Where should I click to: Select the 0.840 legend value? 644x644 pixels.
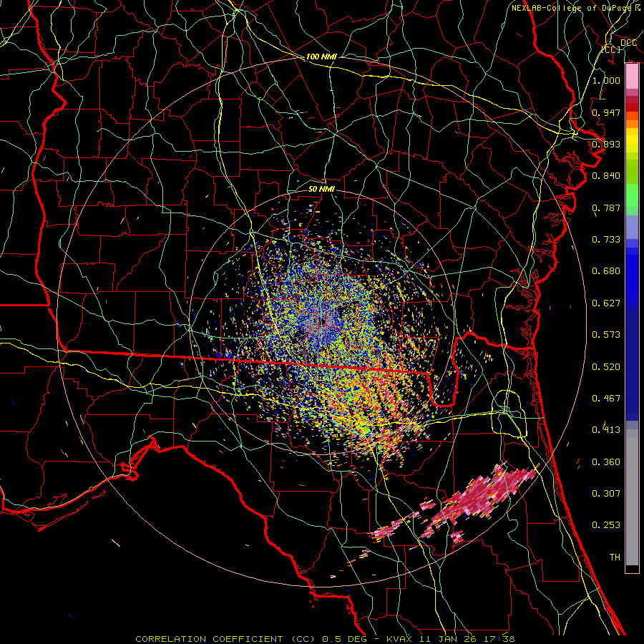click(x=606, y=176)
